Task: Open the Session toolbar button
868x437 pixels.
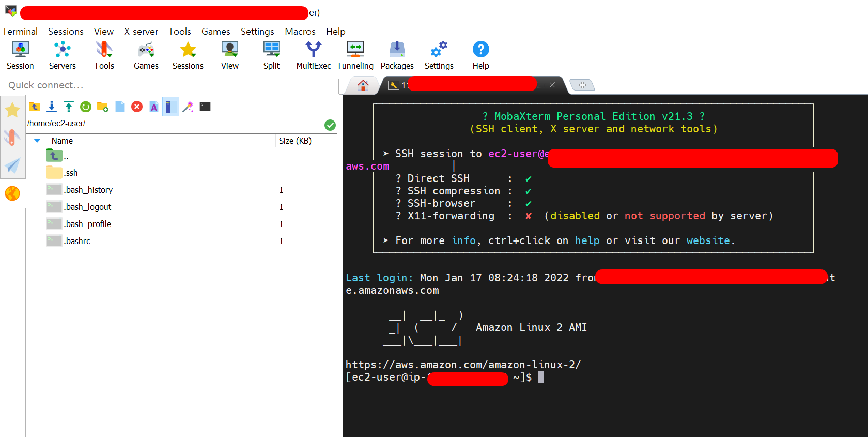Action: point(20,55)
